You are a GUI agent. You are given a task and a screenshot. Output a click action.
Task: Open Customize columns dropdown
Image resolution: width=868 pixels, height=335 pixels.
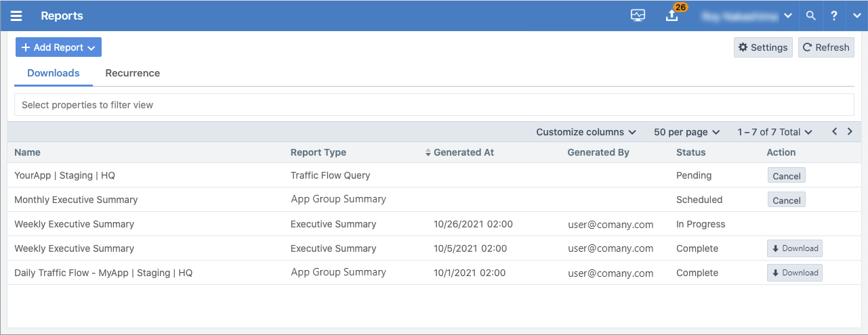pyautogui.click(x=586, y=132)
